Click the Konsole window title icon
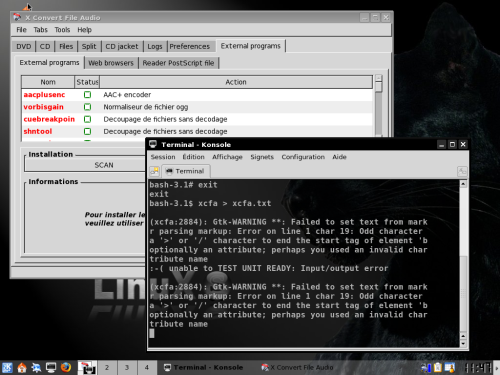Screen dimensions: 500x375 click(x=153, y=144)
